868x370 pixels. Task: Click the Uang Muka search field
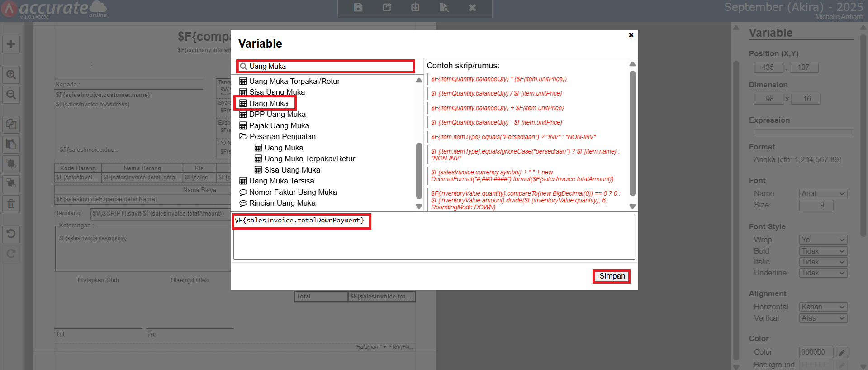click(x=329, y=67)
